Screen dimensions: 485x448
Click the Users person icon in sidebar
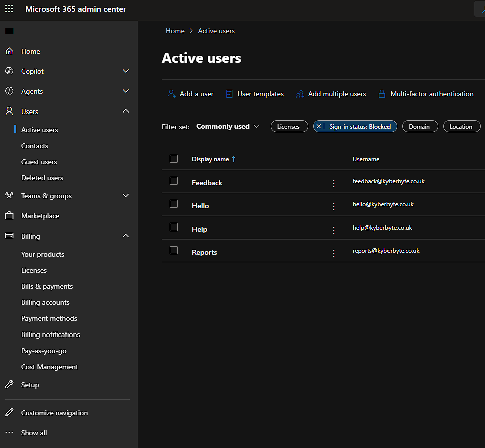[9, 111]
